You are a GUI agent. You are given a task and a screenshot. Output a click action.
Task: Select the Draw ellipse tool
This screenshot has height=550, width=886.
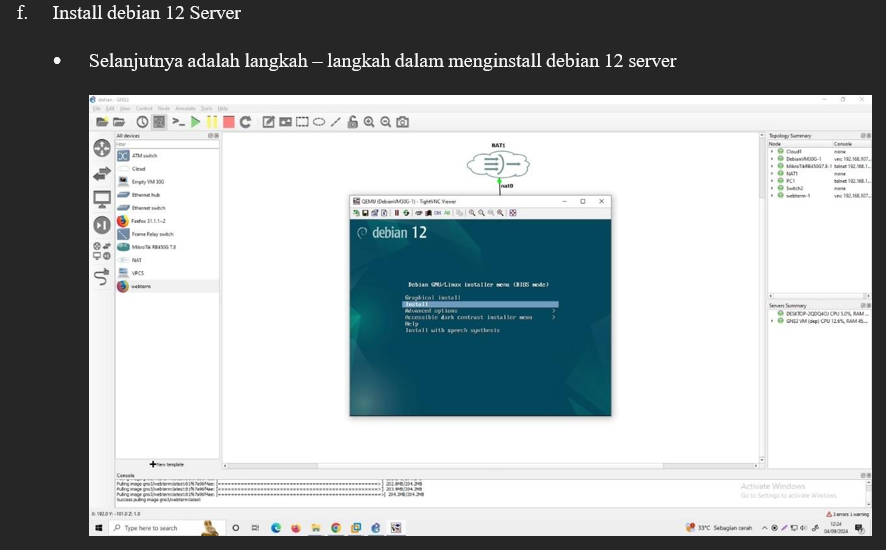(x=319, y=122)
